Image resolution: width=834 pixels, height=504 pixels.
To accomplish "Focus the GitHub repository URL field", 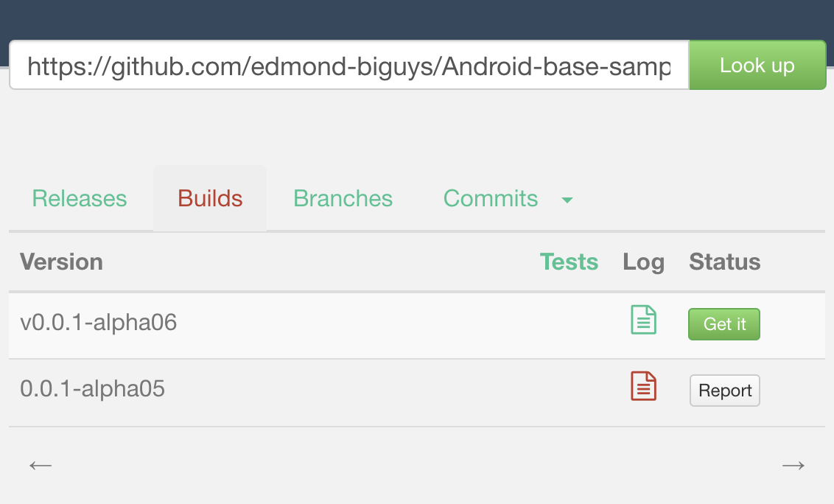I will point(349,65).
